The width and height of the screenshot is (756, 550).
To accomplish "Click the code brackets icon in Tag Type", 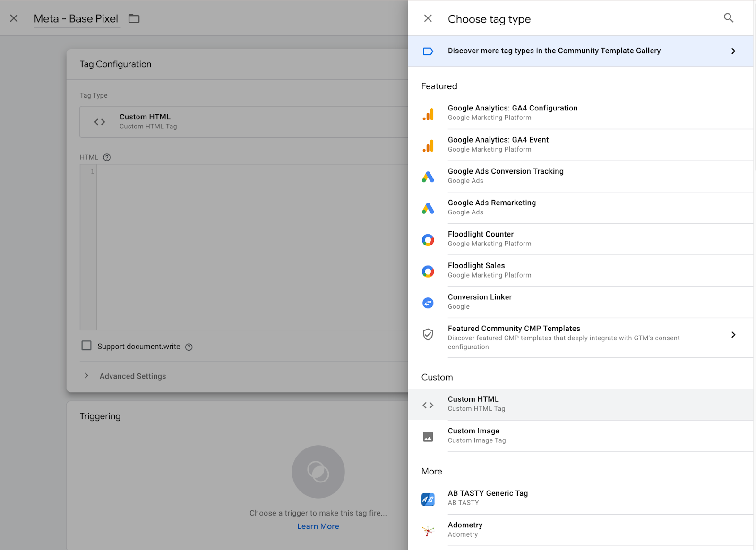I will (100, 122).
